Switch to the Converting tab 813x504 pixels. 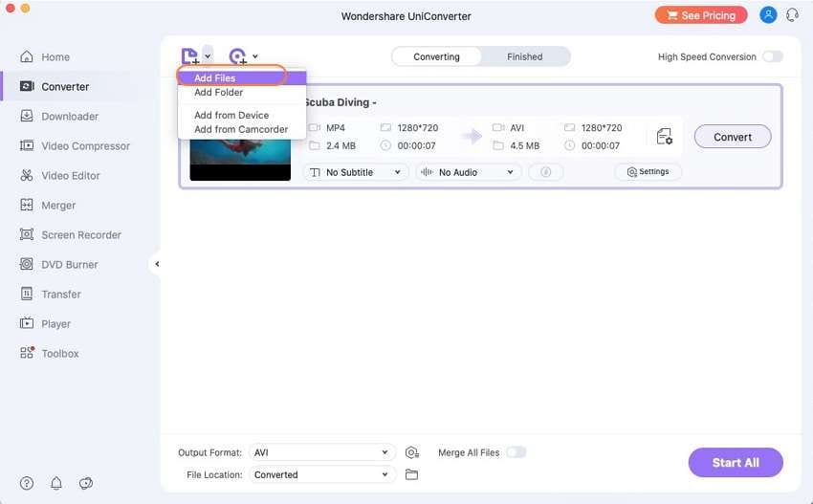[x=436, y=56]
